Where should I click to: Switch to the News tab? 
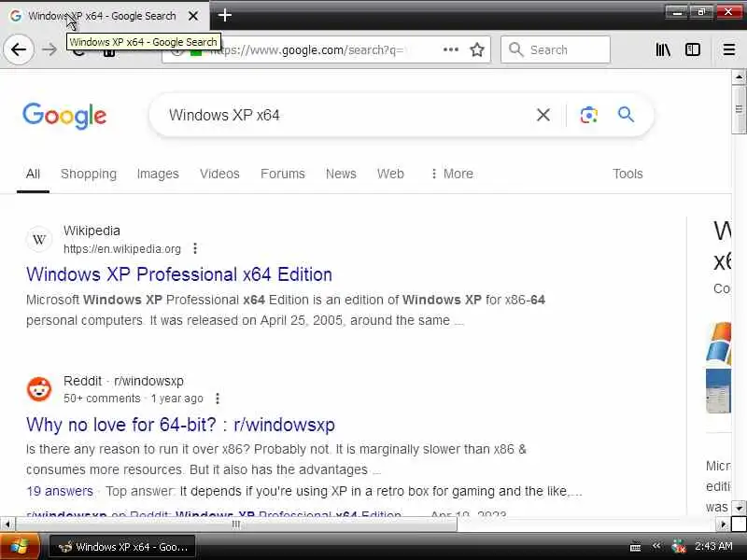(341, 174)
